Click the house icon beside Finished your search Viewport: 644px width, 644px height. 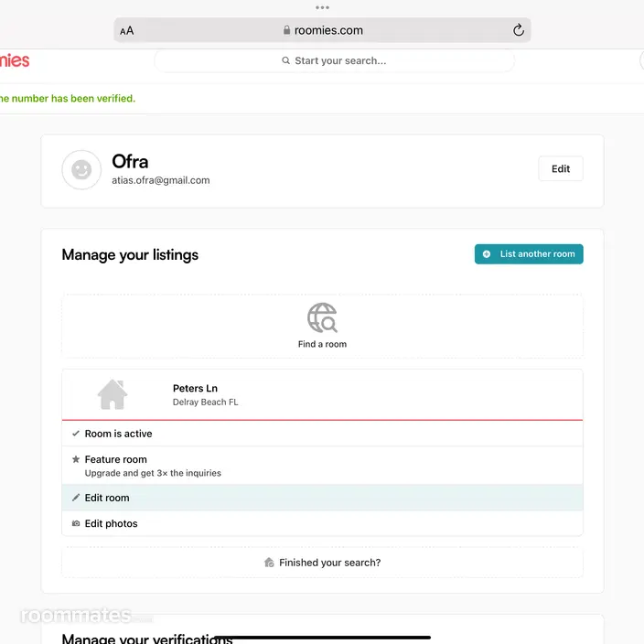(269, 563)
